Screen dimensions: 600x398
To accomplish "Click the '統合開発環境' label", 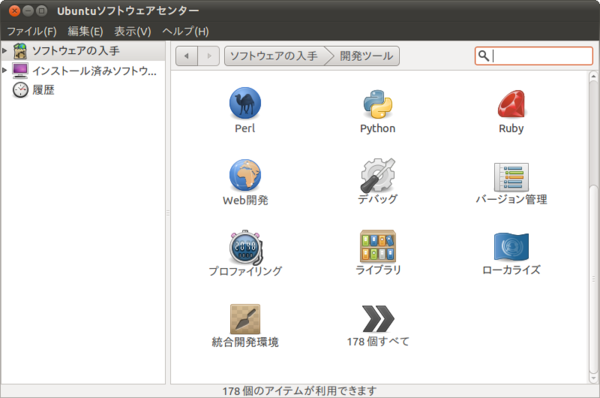I will 245,342.
